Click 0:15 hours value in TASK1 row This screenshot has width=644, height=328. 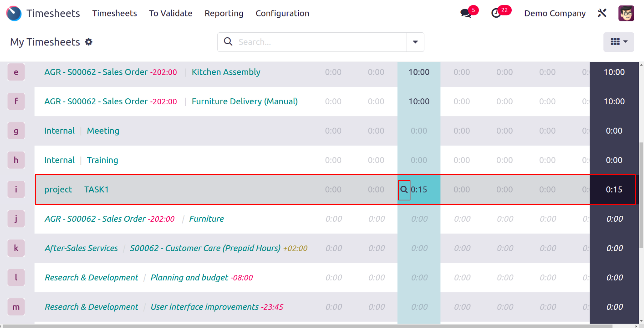[x=419, y=190]
